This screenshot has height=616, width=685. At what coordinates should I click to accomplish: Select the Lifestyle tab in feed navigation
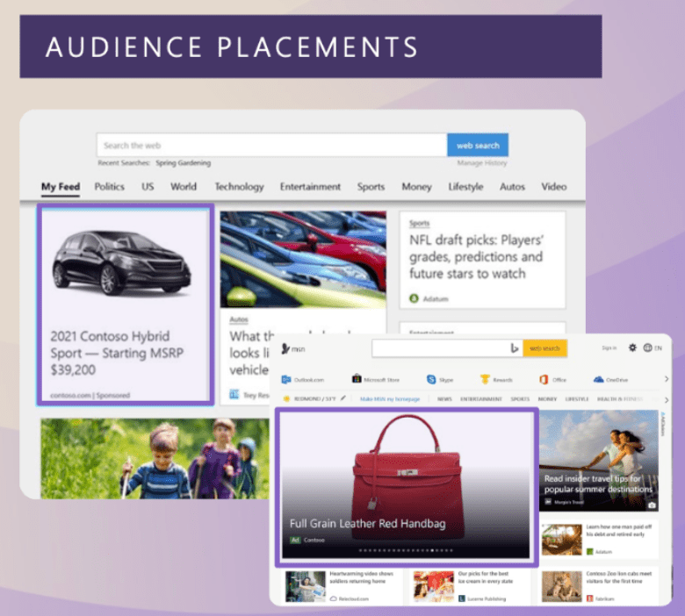coord(465,187)
